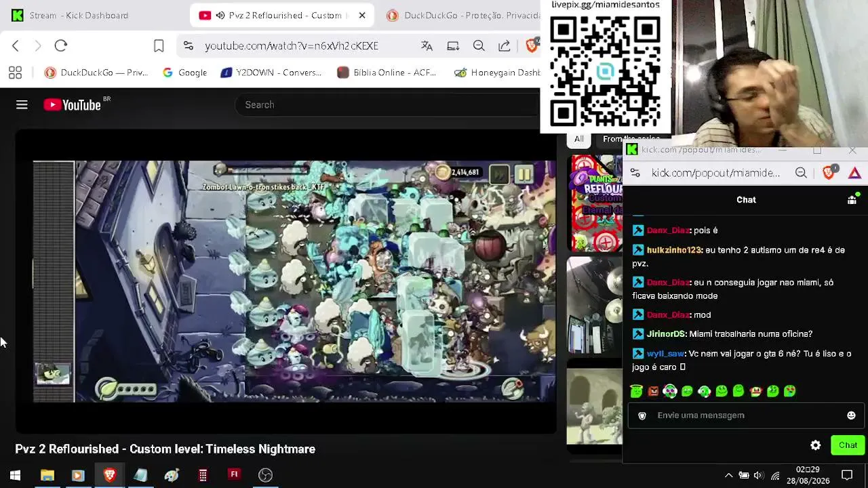Screen dimensions: 868x488
Task: Click the game's coin counter 2,414,681
Action: coord(458,172)
